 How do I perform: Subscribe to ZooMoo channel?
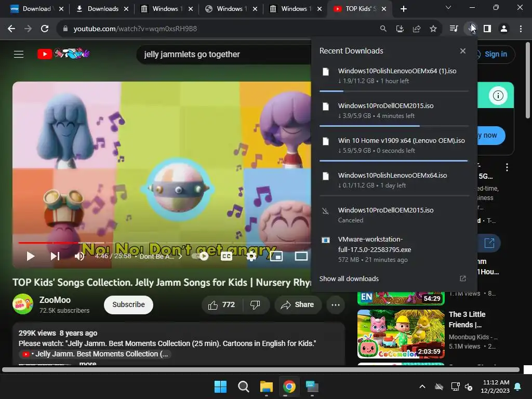(129, 304)
